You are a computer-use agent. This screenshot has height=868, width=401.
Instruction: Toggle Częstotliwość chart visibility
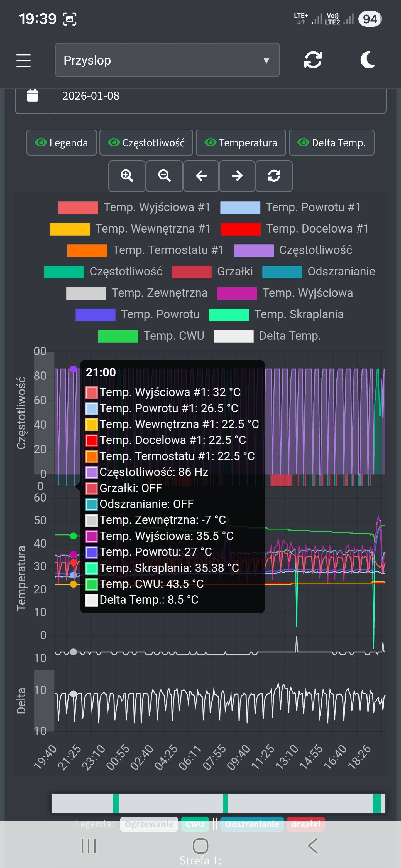[146, 143]
